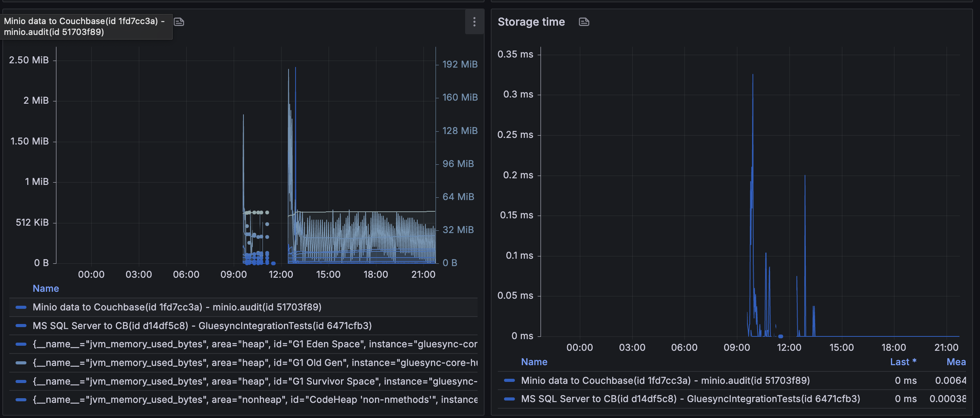Select Minio data to Couchbase in left legend

point(177,307)
